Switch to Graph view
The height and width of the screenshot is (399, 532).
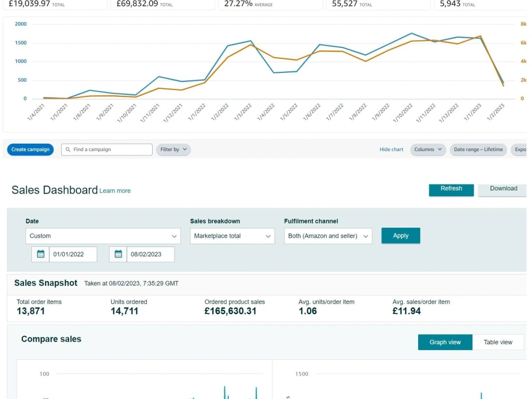(445, 342)
